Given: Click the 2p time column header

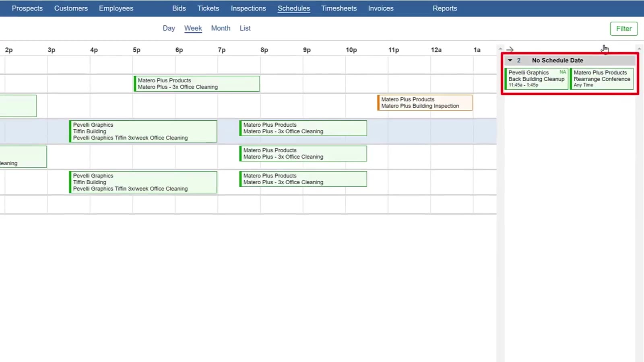Looking at the screenshot, I should pyautogui.click(x=9, y=50).
